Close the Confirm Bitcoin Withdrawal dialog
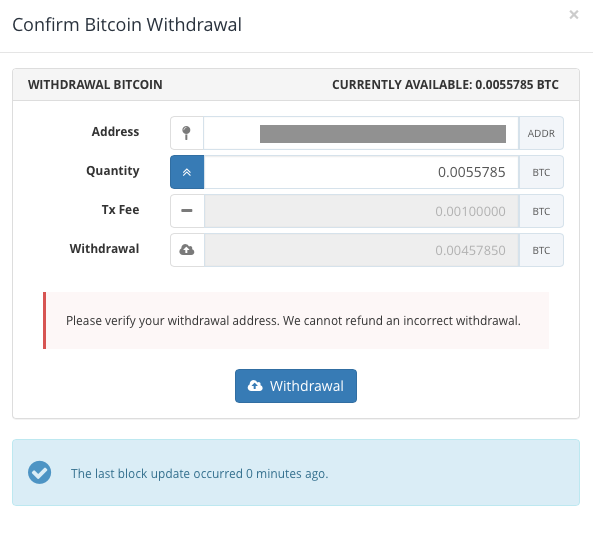 (x=574, y=15)
